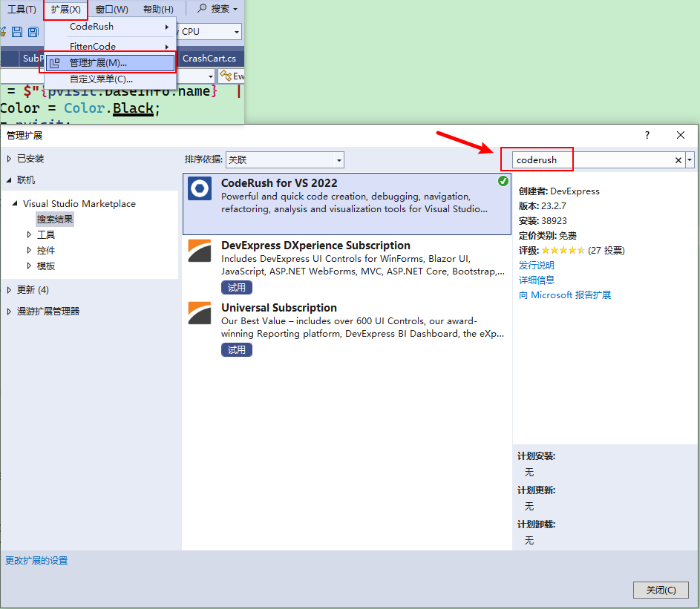This screenshot has height=609, width=700.
Task: Choose 自定义菜单(C)... menu entry
Action: [110, 79]
